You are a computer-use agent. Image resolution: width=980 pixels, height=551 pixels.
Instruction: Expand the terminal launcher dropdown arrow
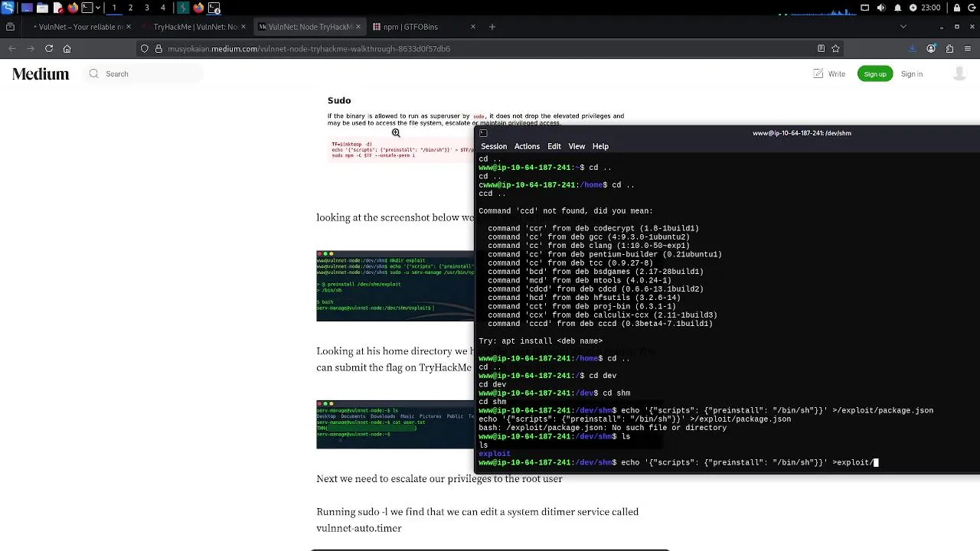98,8
